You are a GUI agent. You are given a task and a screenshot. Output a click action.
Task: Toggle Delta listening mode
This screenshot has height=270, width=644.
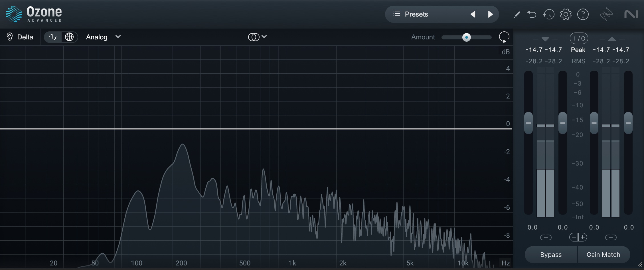point(20,37)
